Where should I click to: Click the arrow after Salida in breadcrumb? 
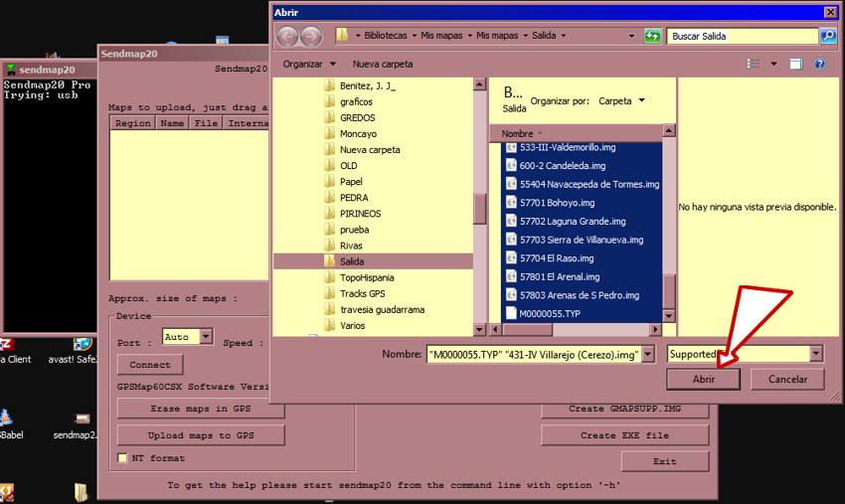(x=564, y=36)
